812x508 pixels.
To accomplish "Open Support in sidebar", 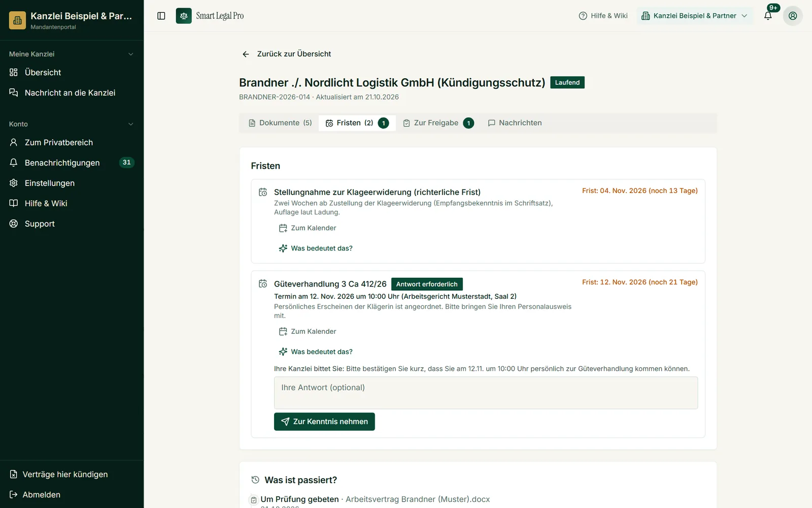I will pyautogui.click(x=72, y=224).
